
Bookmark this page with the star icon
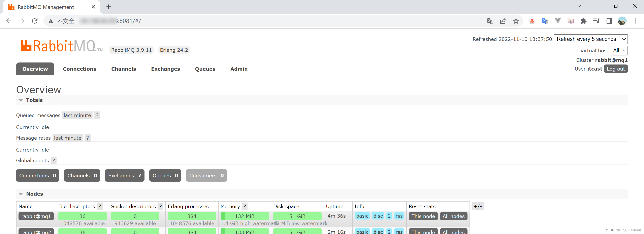(516, 21)
